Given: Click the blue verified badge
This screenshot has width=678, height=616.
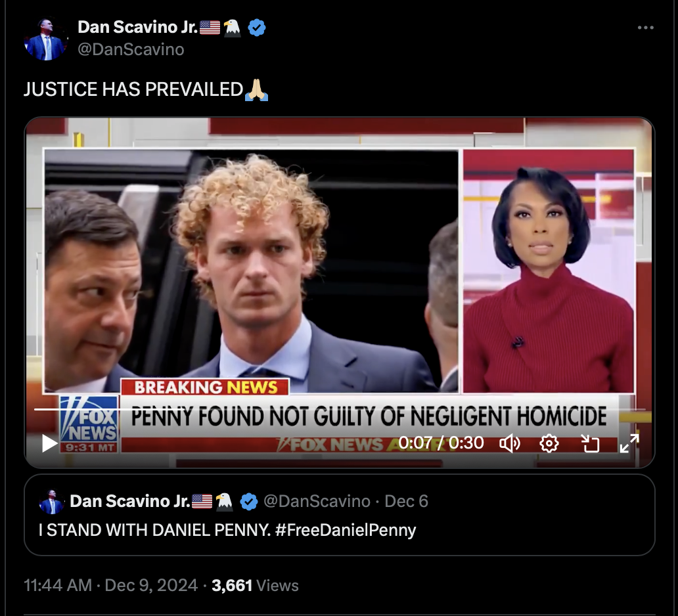Looking at the screenshot, I should [257, 28].
